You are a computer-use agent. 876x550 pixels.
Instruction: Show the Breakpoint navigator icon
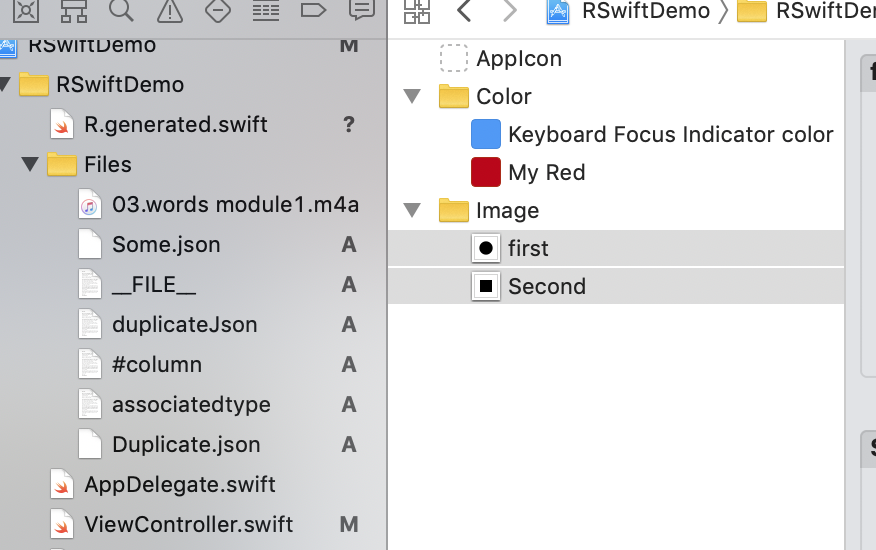pyautogui.click(x=313, y=10)
